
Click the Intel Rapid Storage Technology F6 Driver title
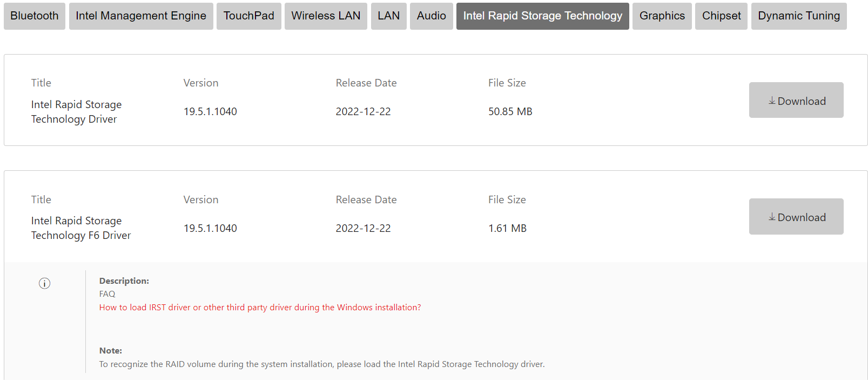(81, 228)
